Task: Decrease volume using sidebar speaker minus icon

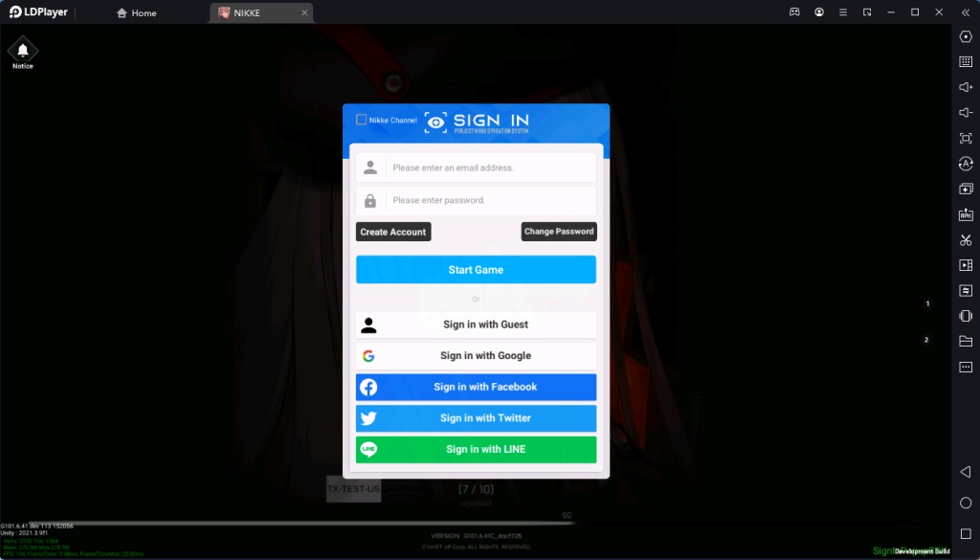Action: coord(966,113)
